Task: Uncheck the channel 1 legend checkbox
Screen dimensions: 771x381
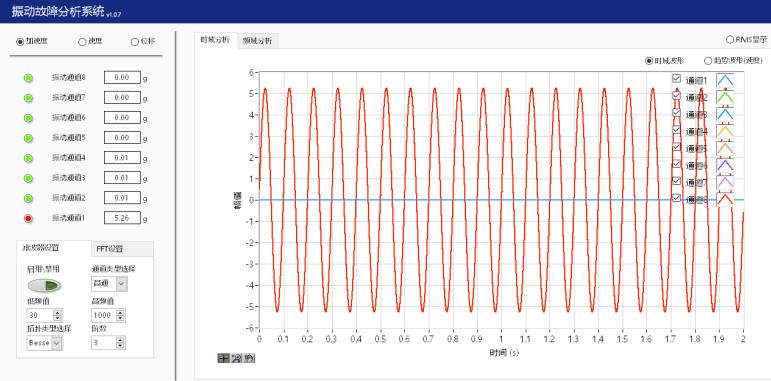Action: 677,79
